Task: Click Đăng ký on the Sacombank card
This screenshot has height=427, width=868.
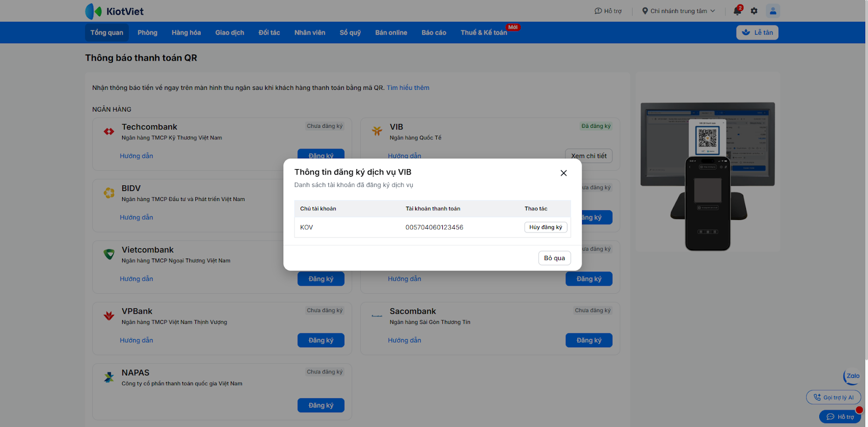Action: click(589, 340)
